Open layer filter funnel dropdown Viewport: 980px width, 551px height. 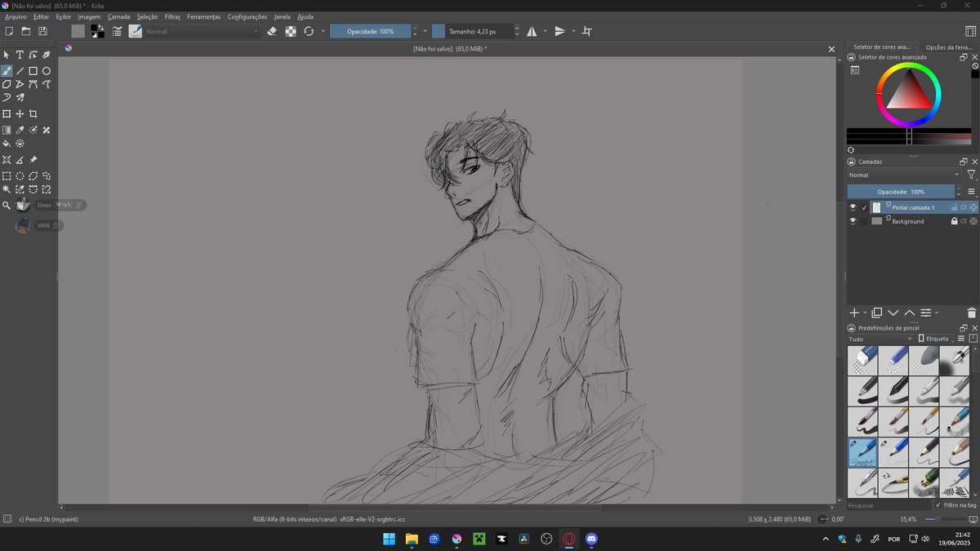971,175
